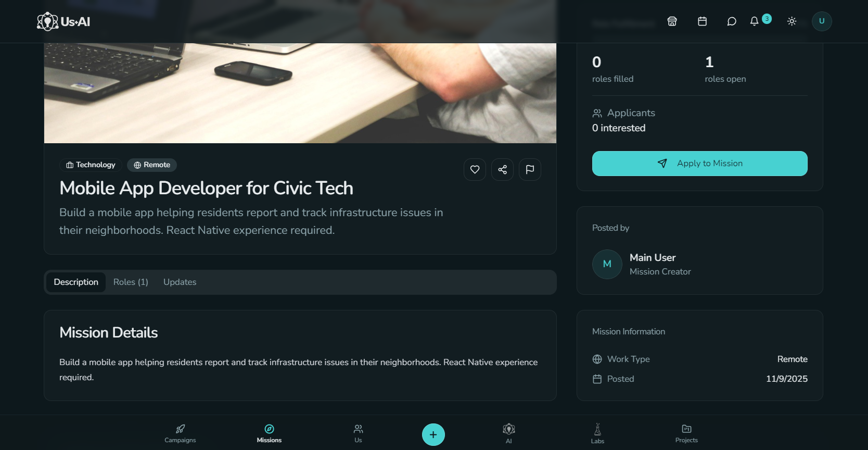Switch to the Updates tab
This screenshot has width=868, height=450.
tap(180, 282)
